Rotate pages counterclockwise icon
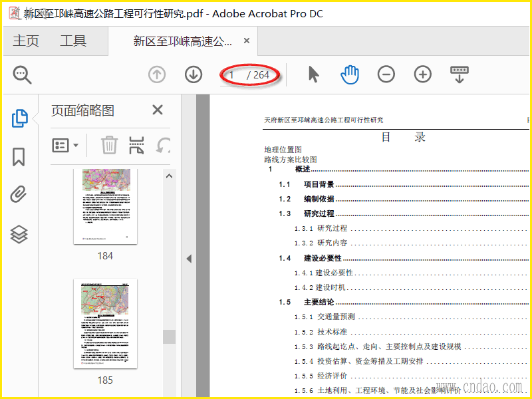The height and width of the screenshot is (399, 532). (164, 145)
